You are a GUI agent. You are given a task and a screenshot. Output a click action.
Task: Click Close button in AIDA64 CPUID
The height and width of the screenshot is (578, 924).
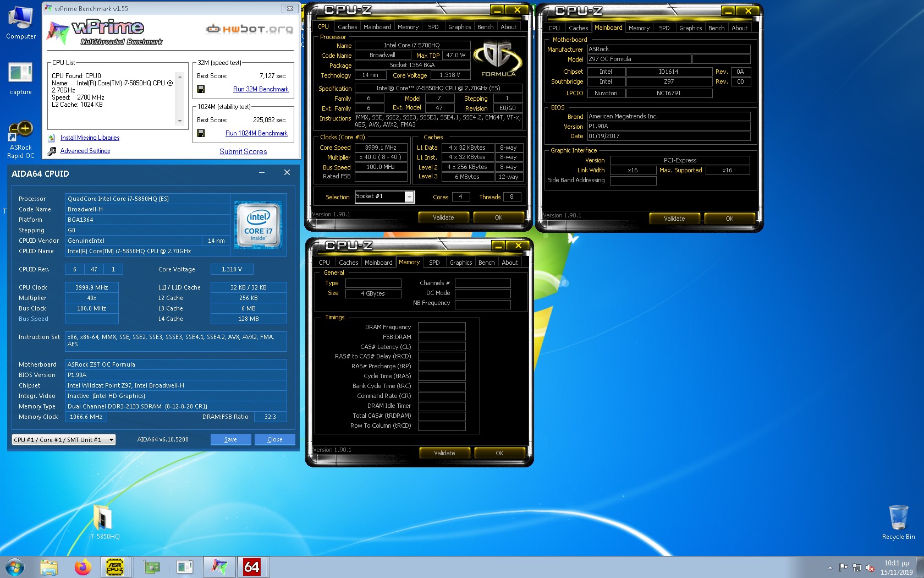point(275,439)
